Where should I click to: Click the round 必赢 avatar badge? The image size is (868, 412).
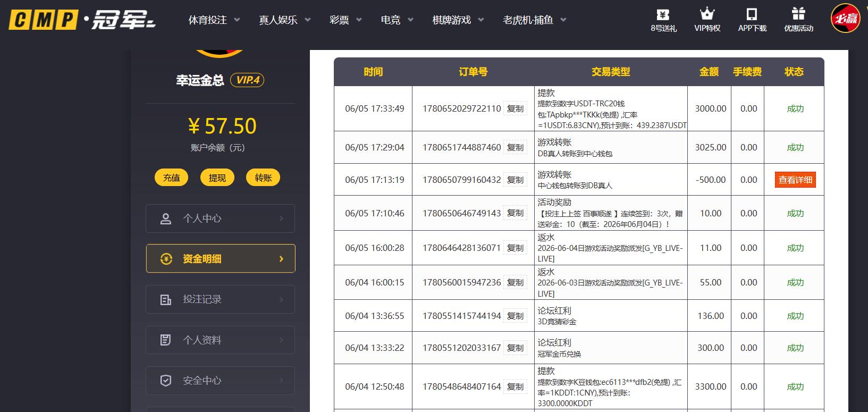[845, 18]
